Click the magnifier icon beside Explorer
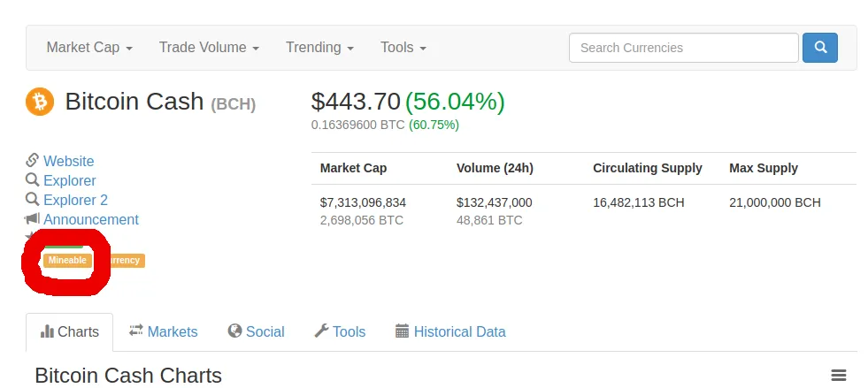Screen dimensions: 868x388 [x=32, y=179]
